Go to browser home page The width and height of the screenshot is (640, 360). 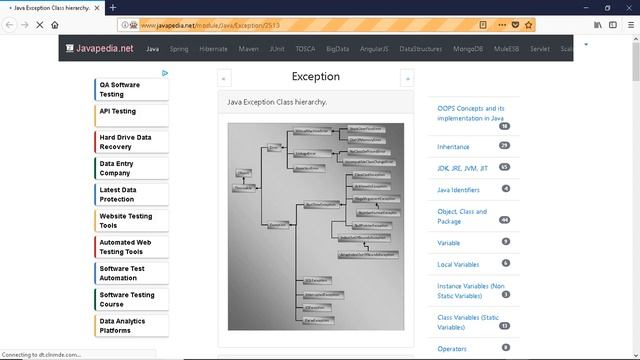coord(55,25)
